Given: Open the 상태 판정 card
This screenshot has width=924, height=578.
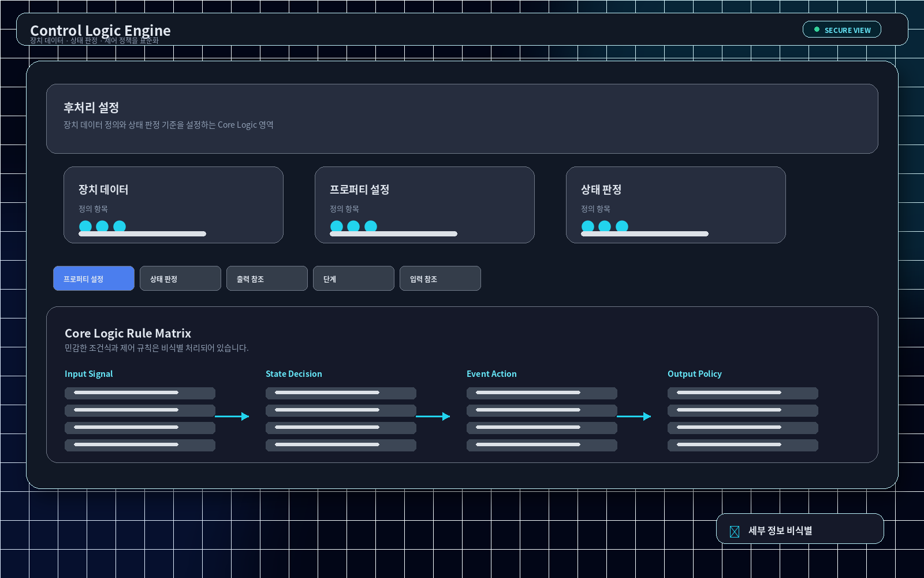Looking at the screenshot, I should click(676, 205).
